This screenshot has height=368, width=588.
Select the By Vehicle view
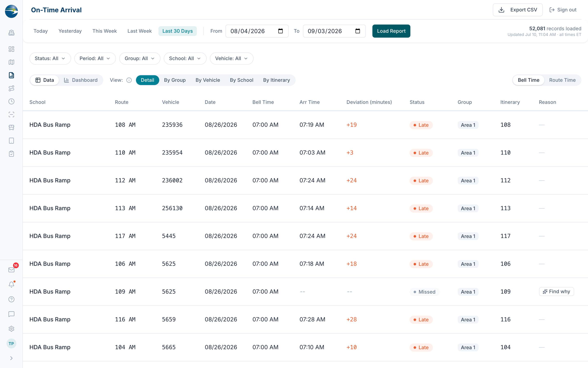208,80
